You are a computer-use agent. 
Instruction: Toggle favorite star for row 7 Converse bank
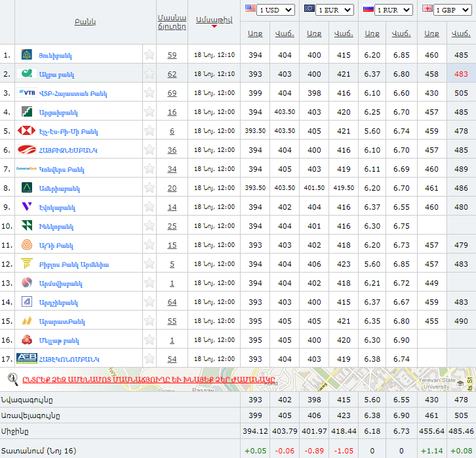coord(149,168)
